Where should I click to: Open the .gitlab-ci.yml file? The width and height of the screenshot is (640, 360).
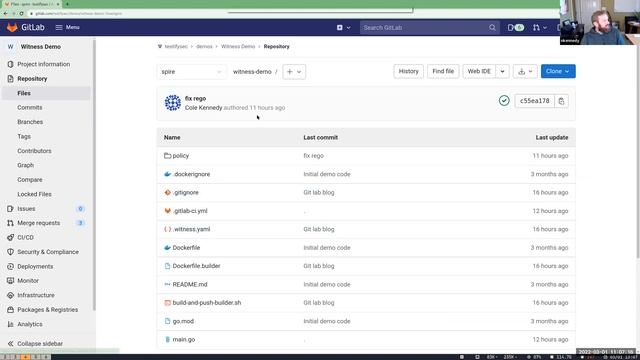pyautogui.click(x=190, y=211)
